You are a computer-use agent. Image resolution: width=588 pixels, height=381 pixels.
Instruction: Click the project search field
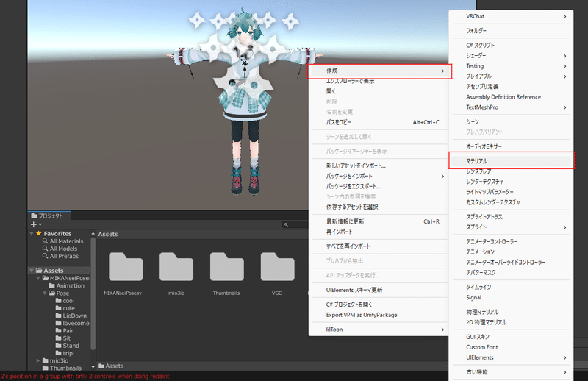click(295, 224)
